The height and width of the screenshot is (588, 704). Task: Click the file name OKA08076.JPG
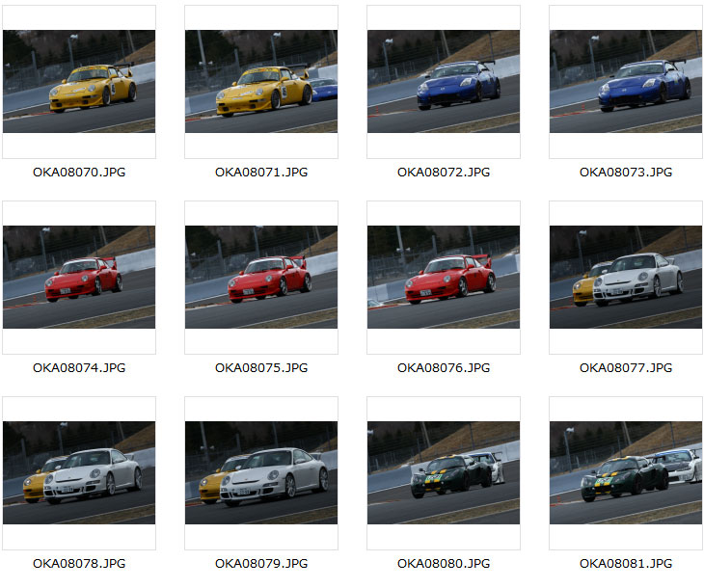[x=444, y=367]
